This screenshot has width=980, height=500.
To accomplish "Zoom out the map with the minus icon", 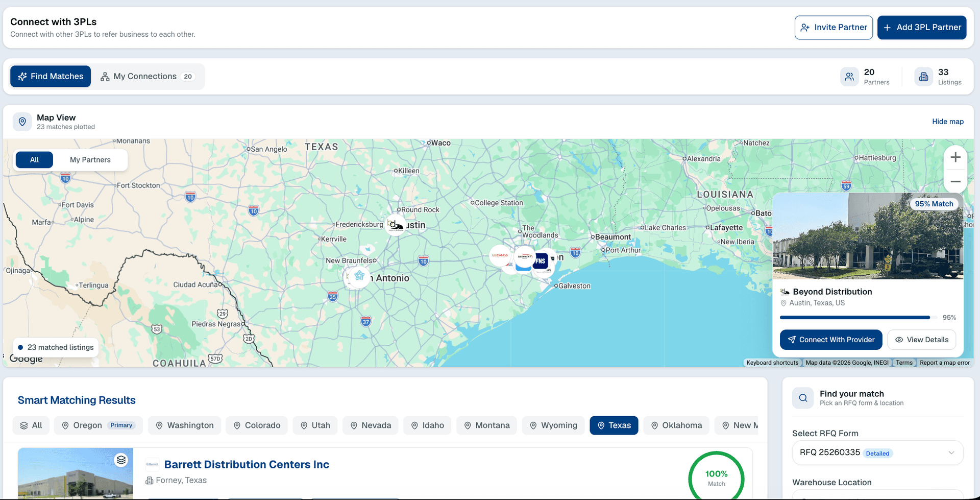I will (955, 181).
